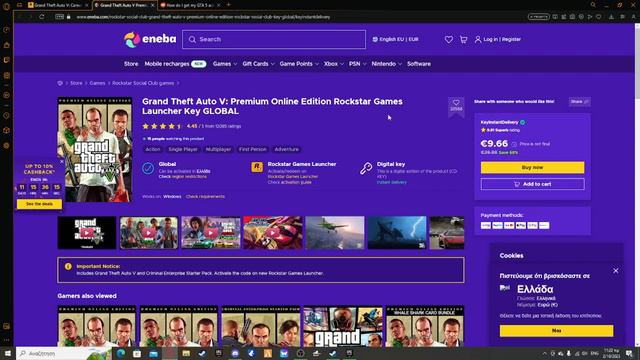Expand the Games dropdown menu
Viewport: 640px width, 360px height.
pos(224,64)
